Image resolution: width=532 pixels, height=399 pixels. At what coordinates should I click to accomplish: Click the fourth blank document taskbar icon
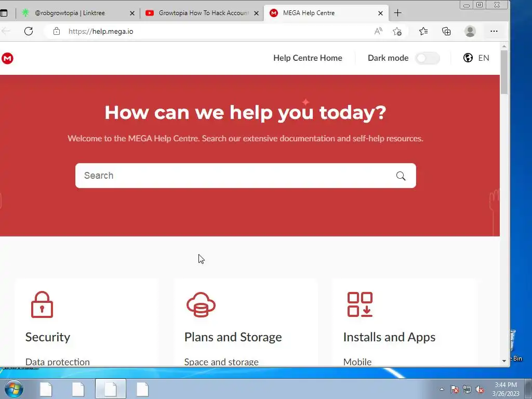coord(142,389)
